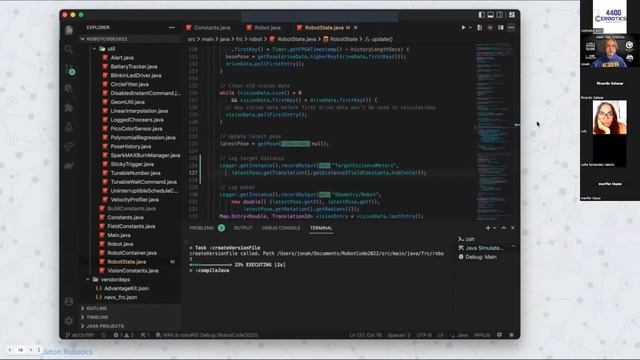Click the new terminal plus icon
The width and height of the screenshot is (640, 360).
pyautogui.click(x=488, y=228)
